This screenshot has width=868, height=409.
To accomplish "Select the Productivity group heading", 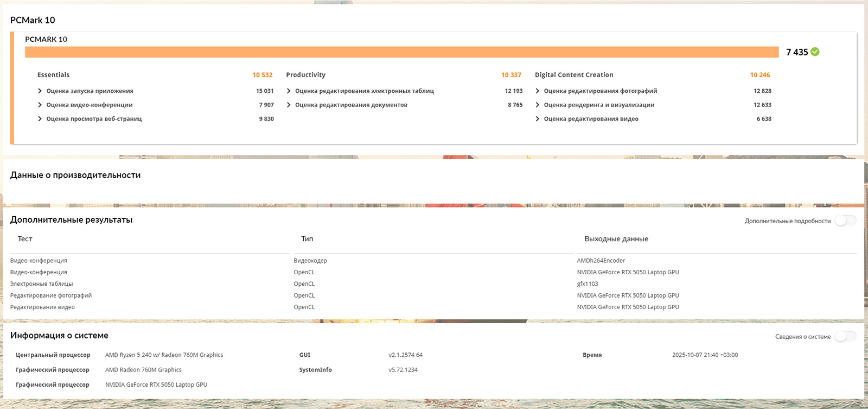I will pos(305,75).
